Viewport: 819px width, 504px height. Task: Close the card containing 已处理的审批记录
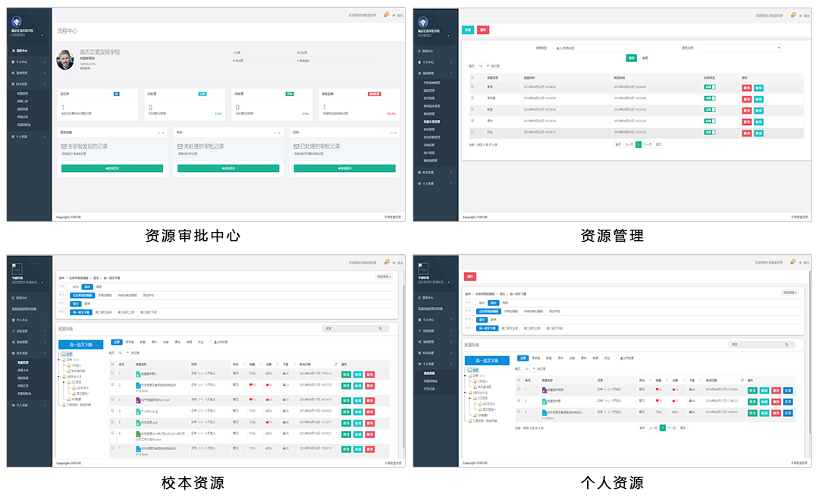(x=395, y=133)
